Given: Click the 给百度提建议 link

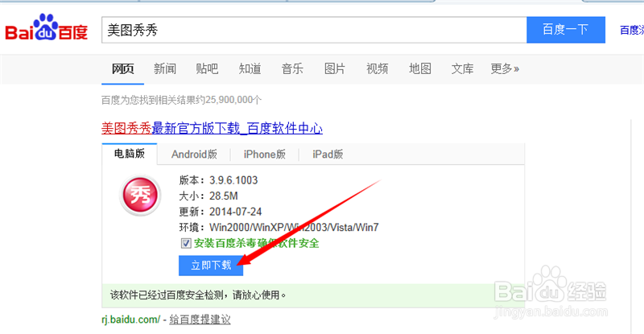Looking at the screenshot, I should pos(200,320).
